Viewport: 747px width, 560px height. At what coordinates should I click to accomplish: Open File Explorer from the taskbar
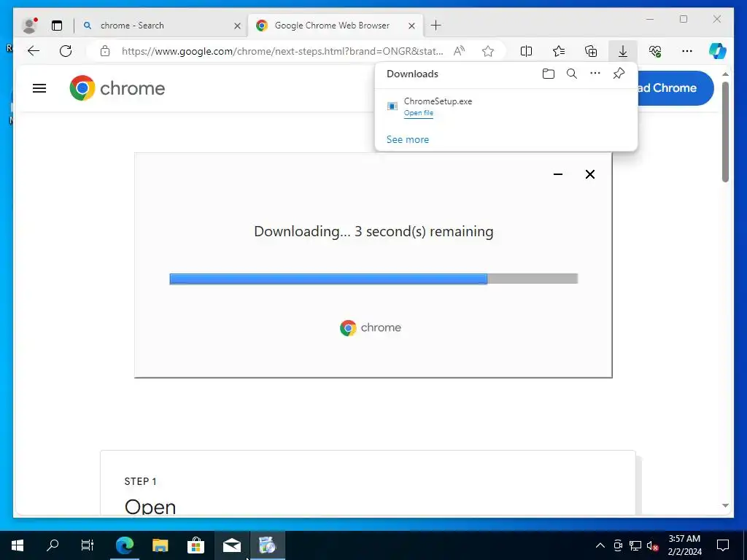(160, 545)
